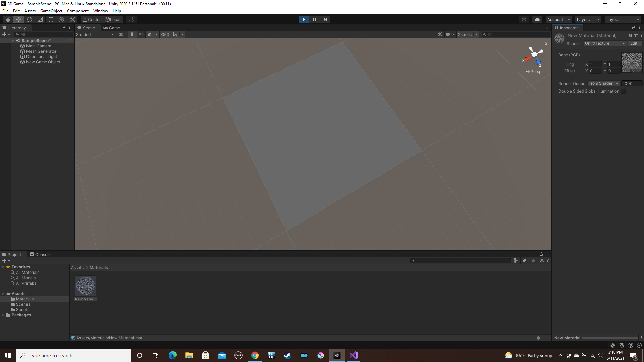Click the activity checkmark icon in status bar
The height and width of the screenshot is (362, 644).
coord(639,345)
